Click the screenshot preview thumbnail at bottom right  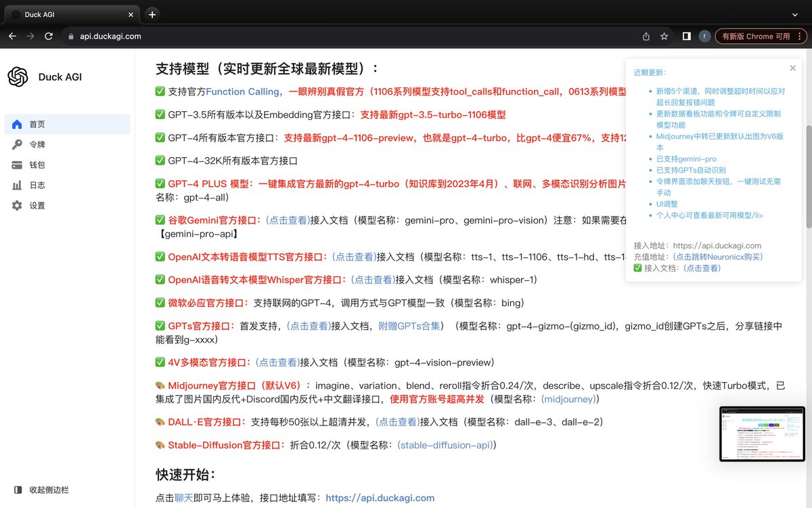click(762, 433)
